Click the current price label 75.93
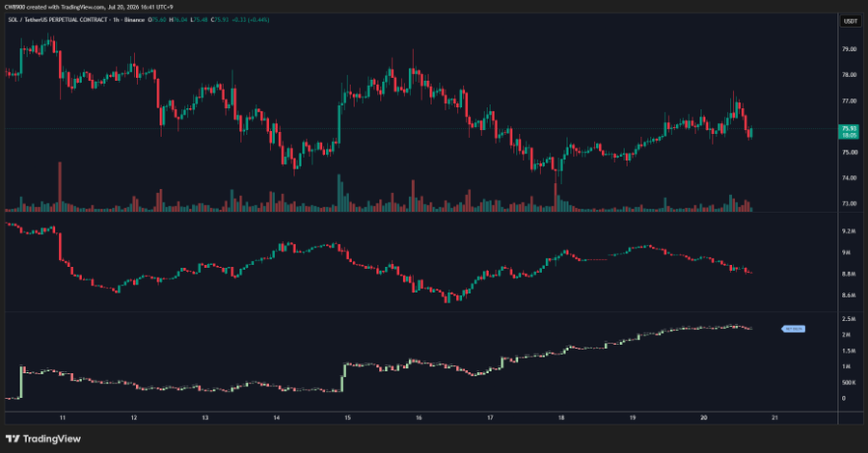 point(849,132)
